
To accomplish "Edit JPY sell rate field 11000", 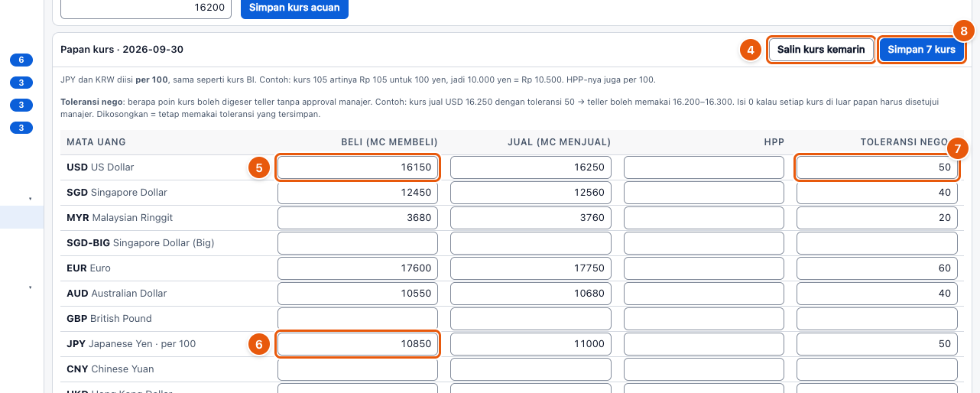I will click(x=531, y=344).
